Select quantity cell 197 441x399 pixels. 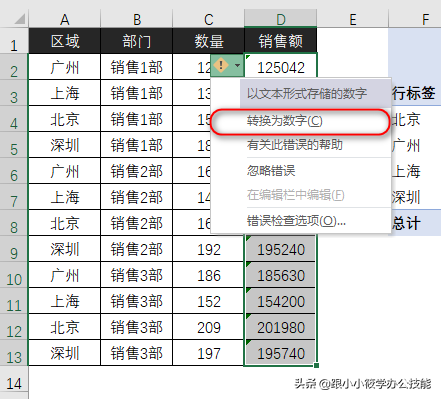pos(209,353)
